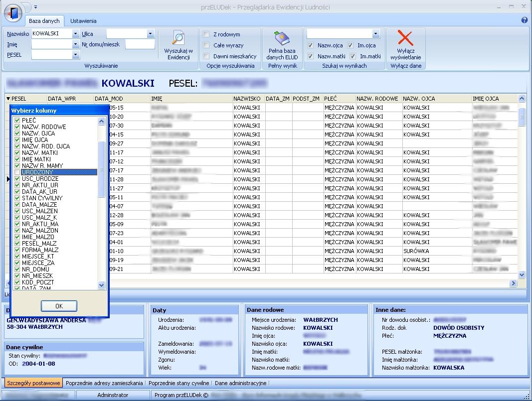Image resolution: width=532 pixels, height=401 pixels.
Task: Click Administrator in the status bar
Action: (x=113, y=395)
